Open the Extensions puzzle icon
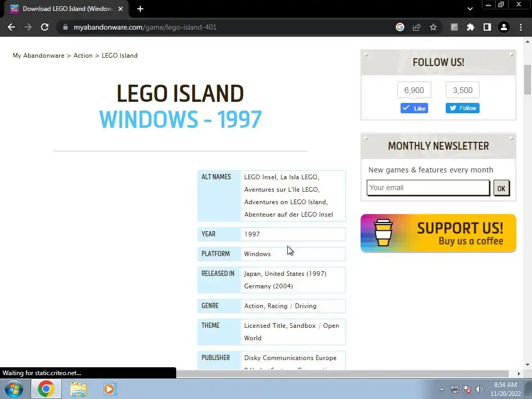The width and height of the screenshot is (532, 399). tap(471, 27)
